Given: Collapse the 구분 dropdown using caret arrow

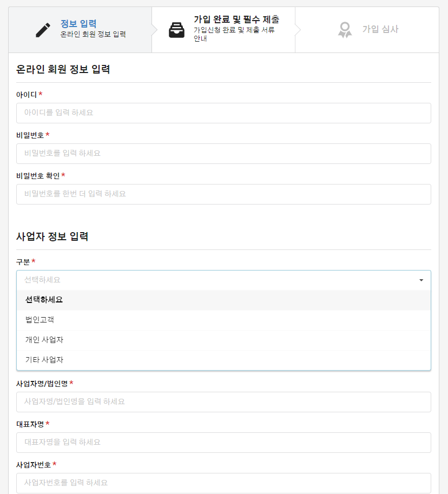Looking at the screenshot, I should coord(421,280).
